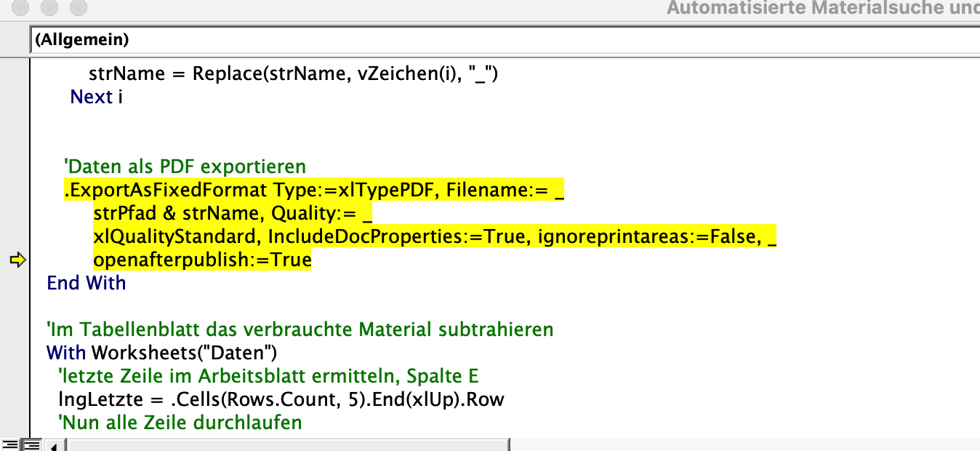Click the 'Daten als PDF exportieren' comment

point(185,167)
